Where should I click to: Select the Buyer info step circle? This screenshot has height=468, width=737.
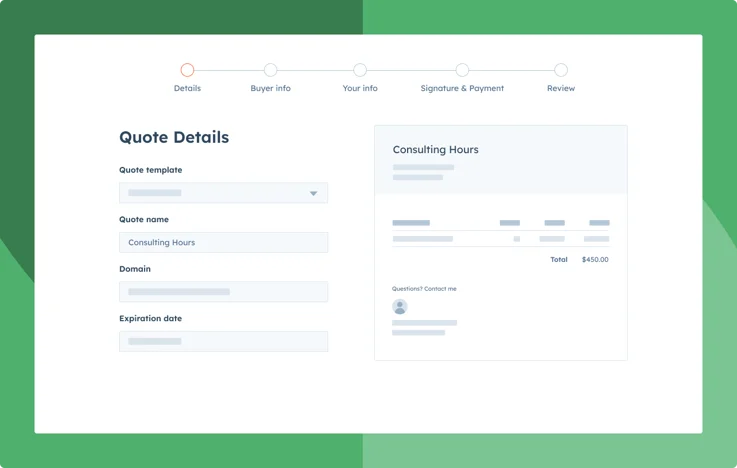[x=270, y=70]
